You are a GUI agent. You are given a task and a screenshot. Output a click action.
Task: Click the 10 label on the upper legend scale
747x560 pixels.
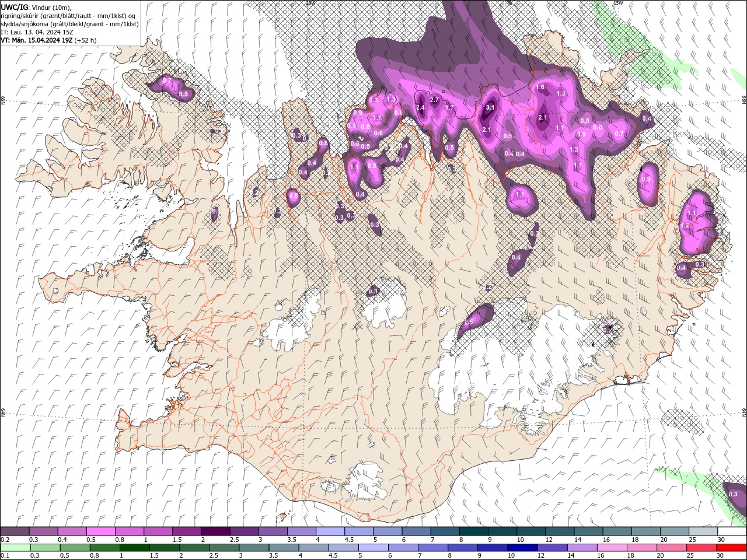(x=520, y=540)
